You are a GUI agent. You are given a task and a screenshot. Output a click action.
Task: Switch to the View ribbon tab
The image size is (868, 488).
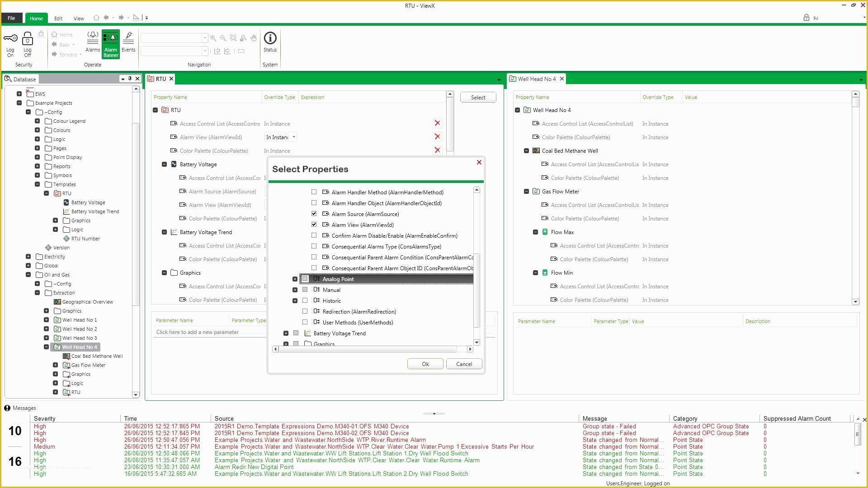click(79, 19)
